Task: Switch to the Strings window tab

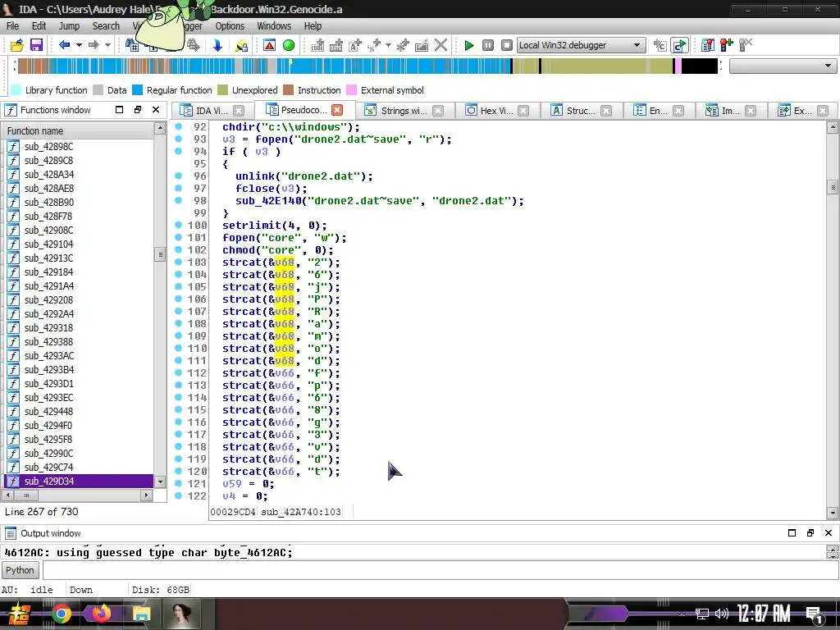Action: tap(404, 111)
